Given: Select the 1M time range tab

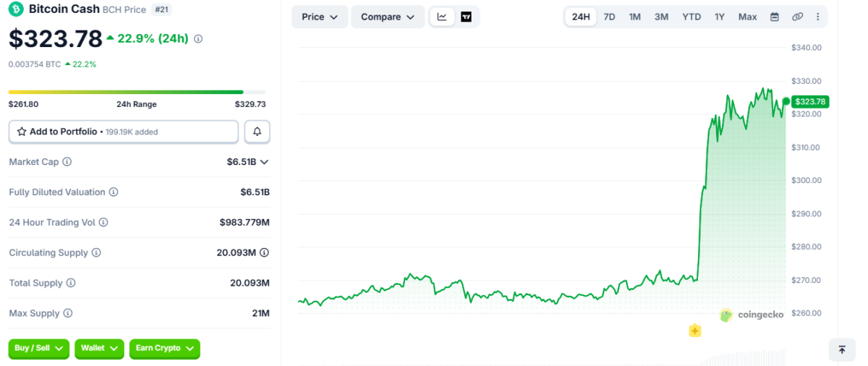Looking at the screenshot, I should point(635,17).
